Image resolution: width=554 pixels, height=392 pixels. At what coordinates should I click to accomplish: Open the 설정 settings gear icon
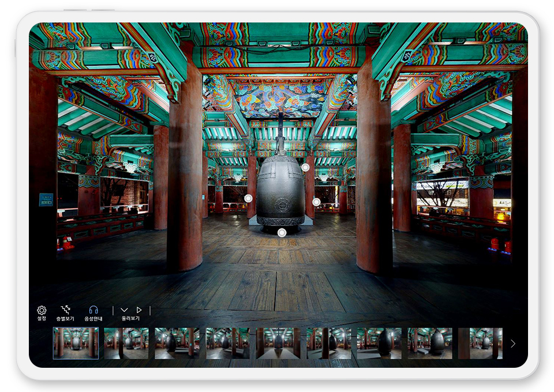42,310
